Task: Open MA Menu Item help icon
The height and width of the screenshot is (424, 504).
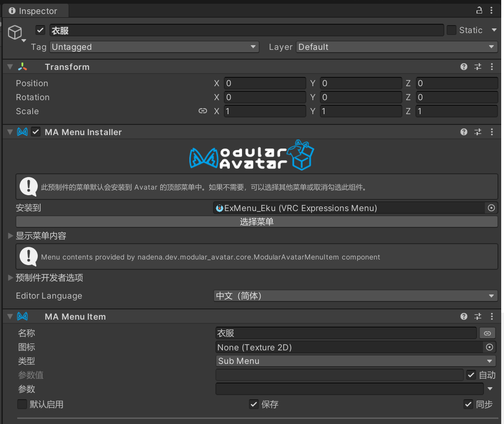Action: coord(463,316)
